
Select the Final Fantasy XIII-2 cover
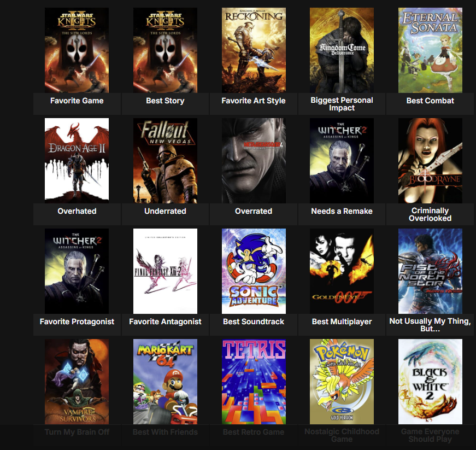pos(165,271)
